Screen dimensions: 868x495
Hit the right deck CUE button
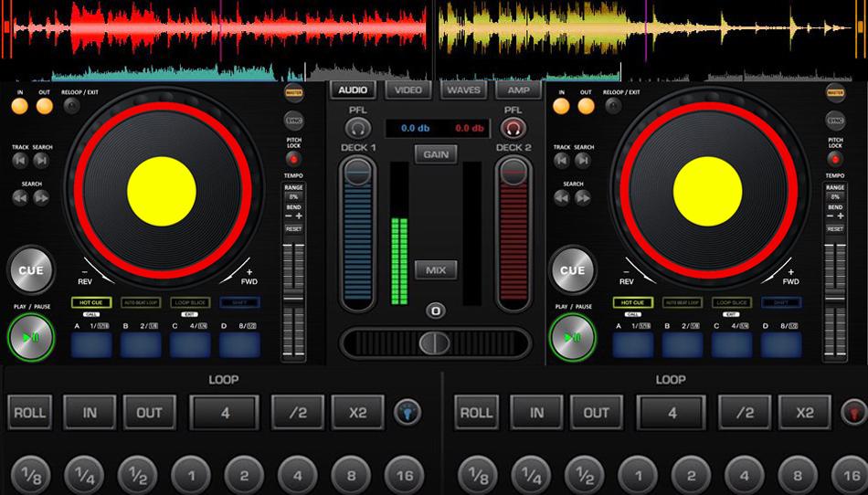pyautogui.click(x=572, y=270)
